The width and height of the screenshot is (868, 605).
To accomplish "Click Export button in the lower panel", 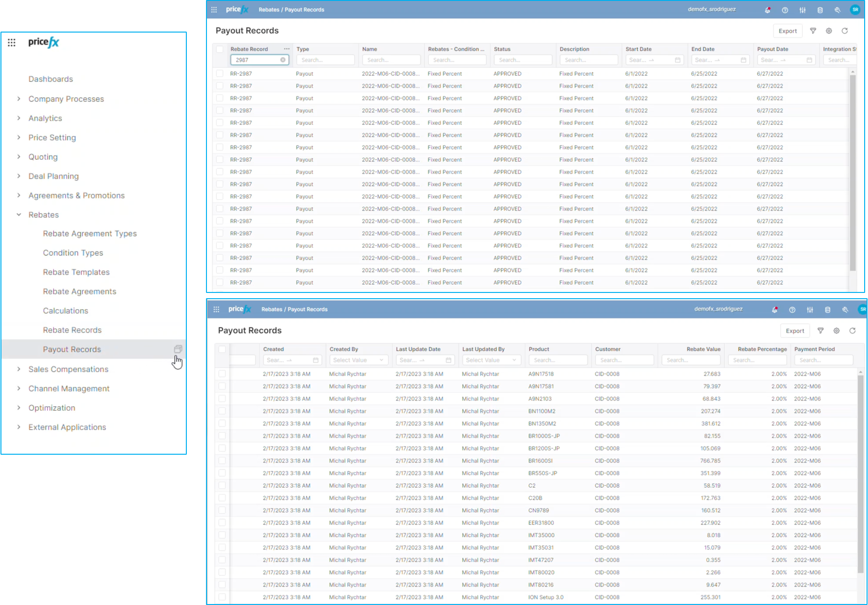I will 794,331.
